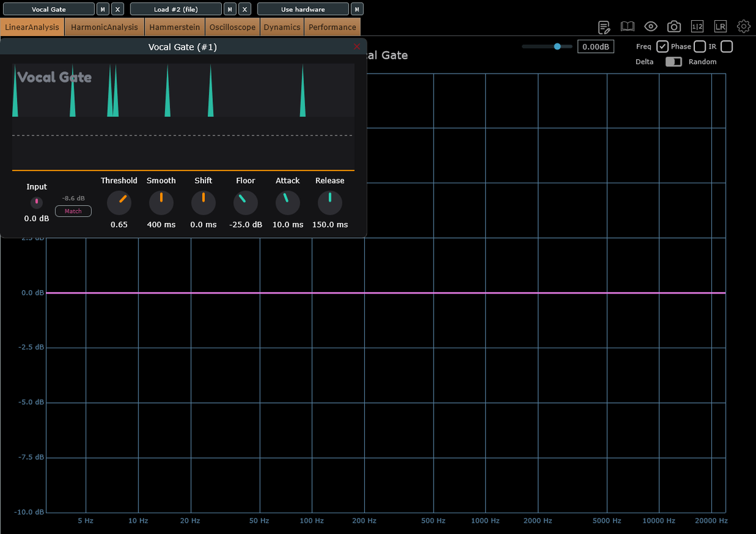Switch to the LinearAnalysis tab
The image size is (756, 534).
pos(32,27)
